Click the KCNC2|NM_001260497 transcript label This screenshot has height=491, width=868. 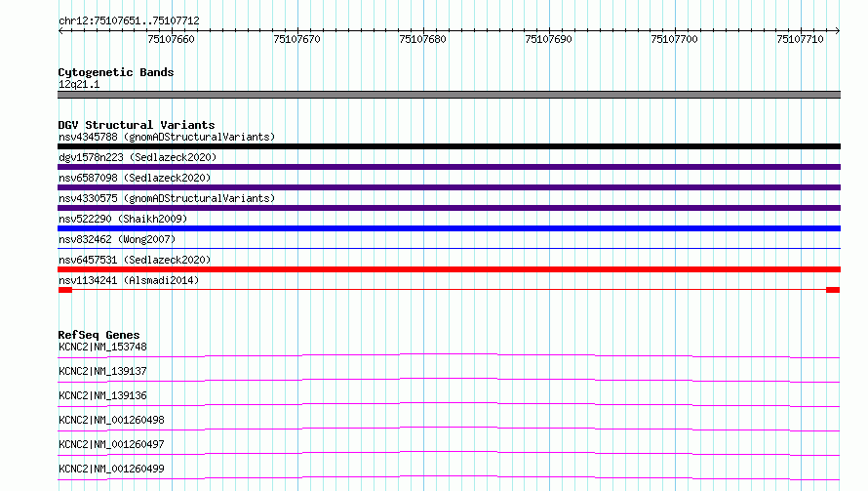coord(111,444)
